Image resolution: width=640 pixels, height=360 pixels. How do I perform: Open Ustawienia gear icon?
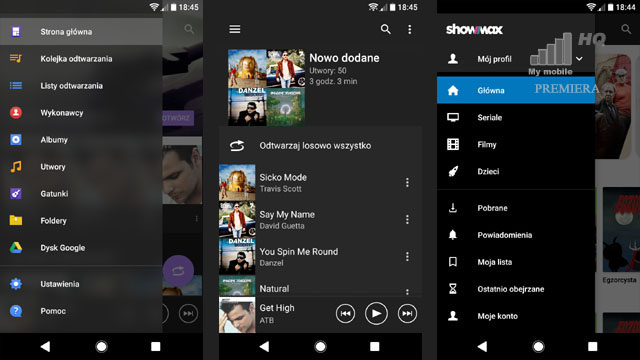[x=16, y=284]
